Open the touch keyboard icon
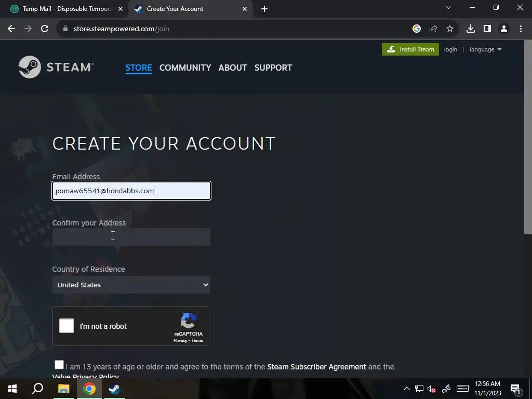The width and height of the screenshot is (532, 399). [462, 389]
